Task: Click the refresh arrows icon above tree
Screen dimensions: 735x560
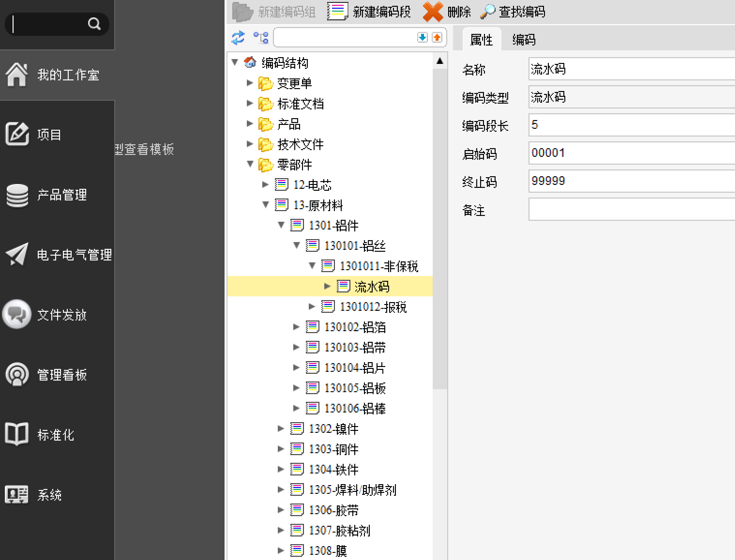Action: (238, 38)
